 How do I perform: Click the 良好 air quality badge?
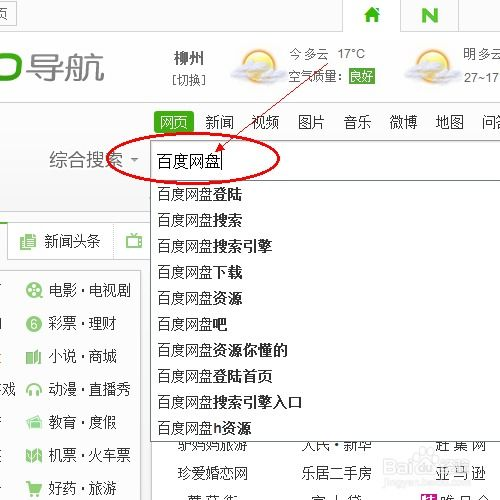click(362, 76)
